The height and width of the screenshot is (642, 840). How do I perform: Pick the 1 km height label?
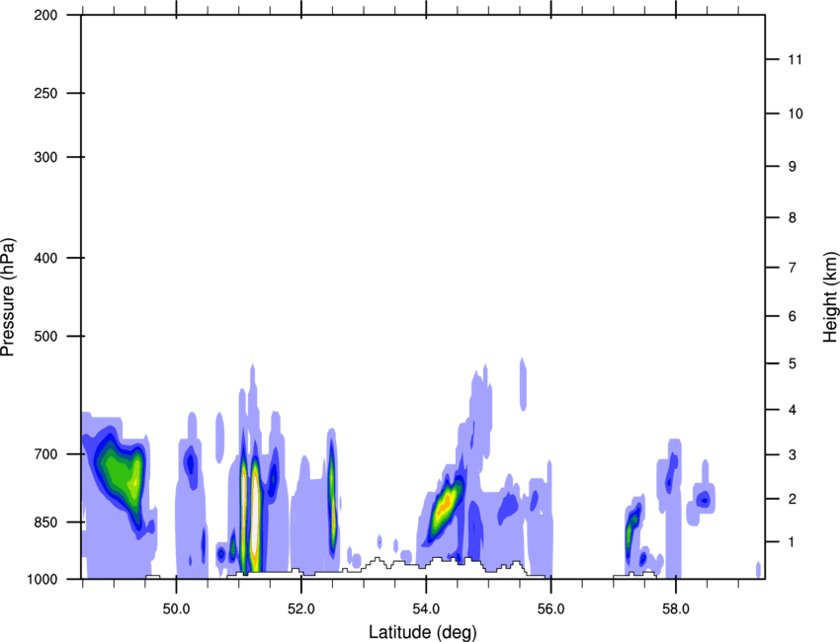tap(792, 542)
